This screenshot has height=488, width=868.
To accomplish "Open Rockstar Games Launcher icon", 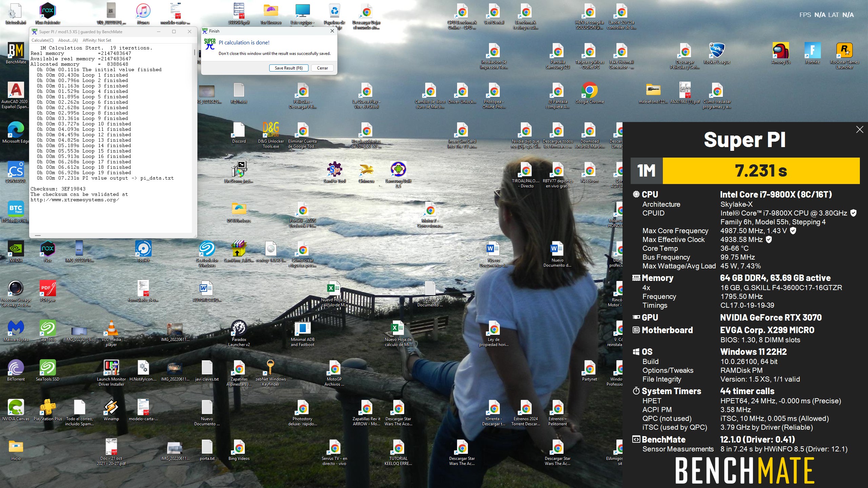I will (x=844, y=56).
